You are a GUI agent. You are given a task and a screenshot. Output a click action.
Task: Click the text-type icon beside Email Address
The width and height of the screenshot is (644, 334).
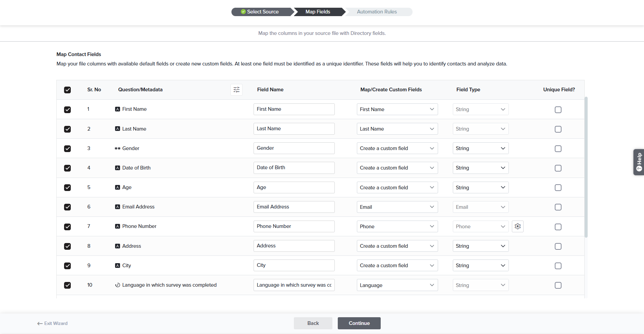click(117, 207)
